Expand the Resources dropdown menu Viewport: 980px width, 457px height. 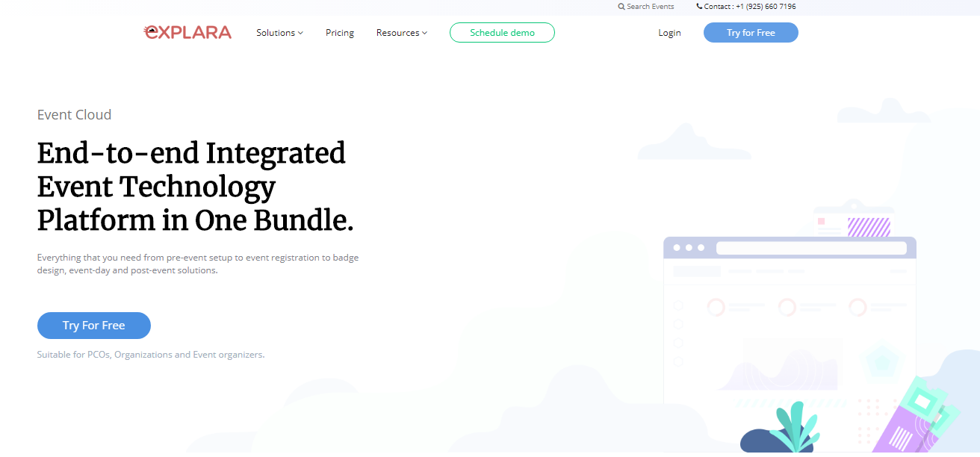[402, 33]
